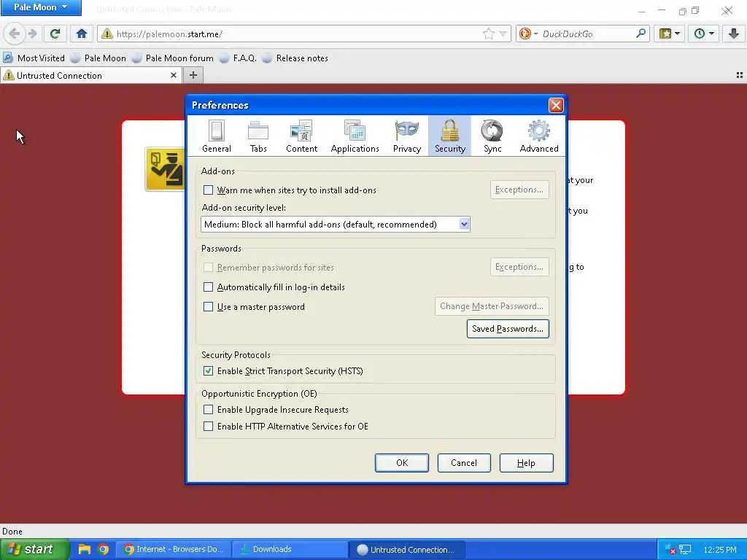Open the Most Visited bookmarks folder

tap(34, 58)
